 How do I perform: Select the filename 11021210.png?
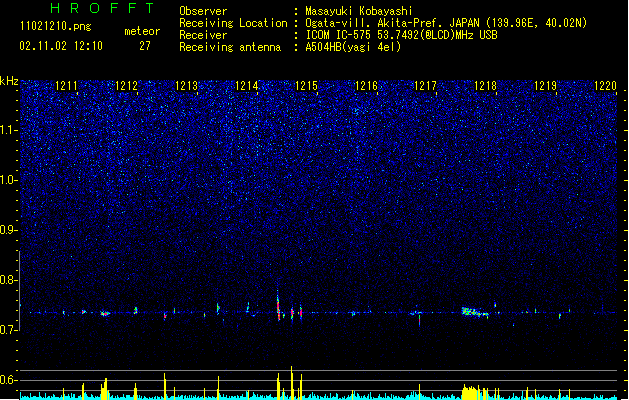coord(56,27)
